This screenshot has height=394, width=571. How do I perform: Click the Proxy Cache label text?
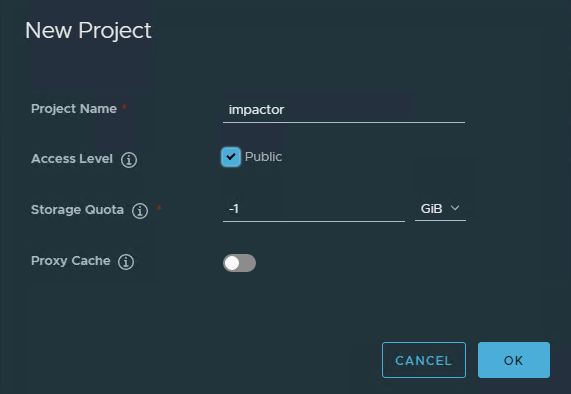(71, 261)
